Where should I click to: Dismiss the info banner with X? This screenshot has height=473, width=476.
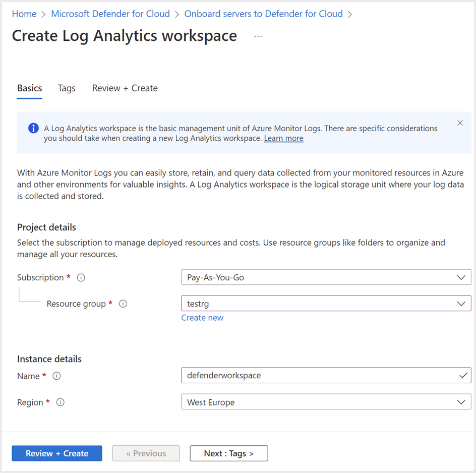point(460,123)
